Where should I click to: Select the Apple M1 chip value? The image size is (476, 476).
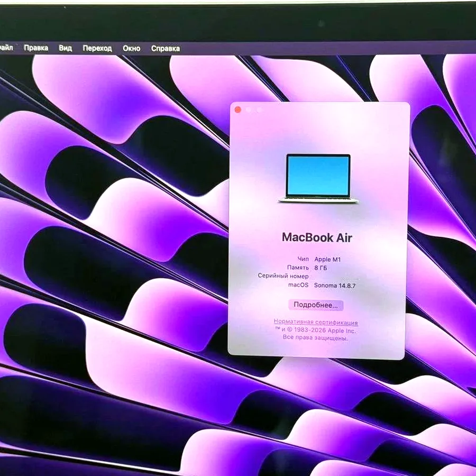[327, 259]
